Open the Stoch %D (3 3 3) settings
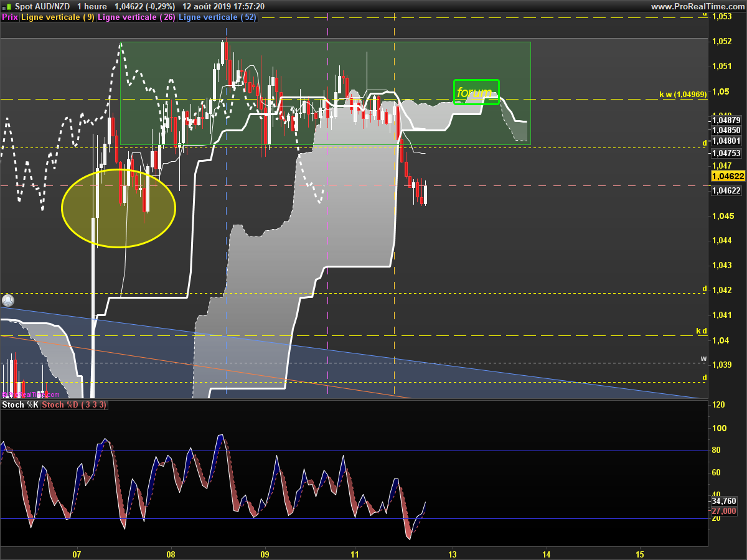The image size is (747, 560). 75,405
